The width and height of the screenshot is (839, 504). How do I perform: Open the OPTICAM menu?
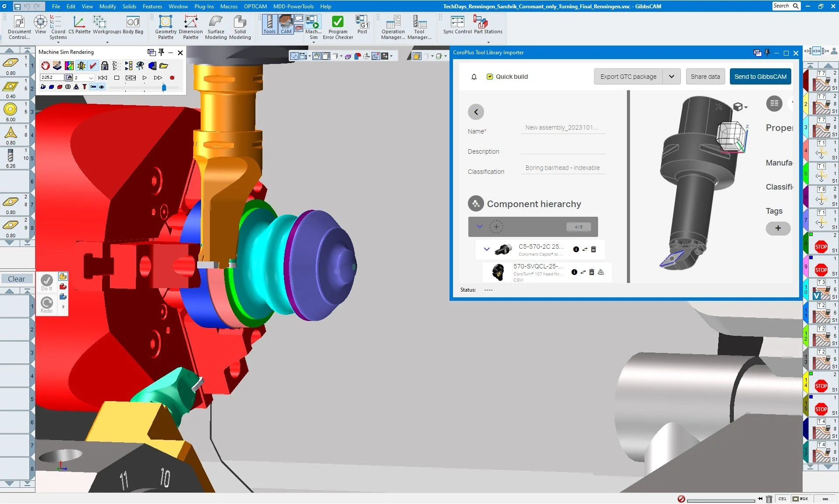tap(255, 6)
